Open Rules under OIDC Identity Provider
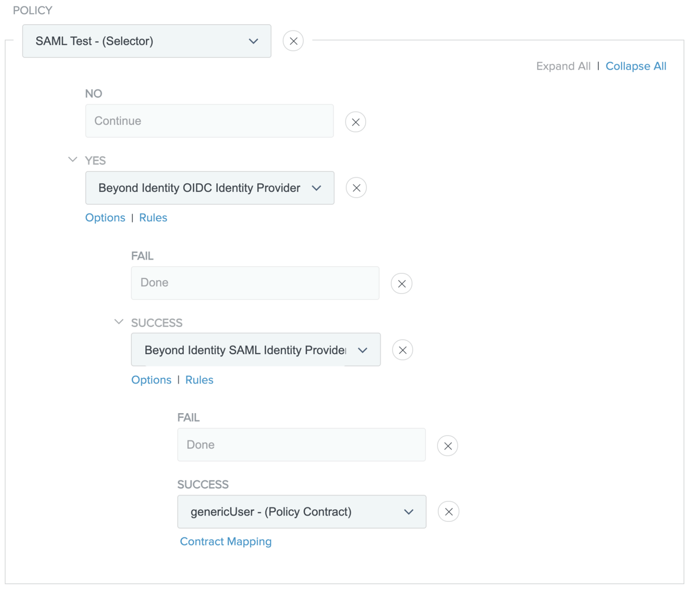Viewport: 700px width, 591px height. [x=153, y=218]
